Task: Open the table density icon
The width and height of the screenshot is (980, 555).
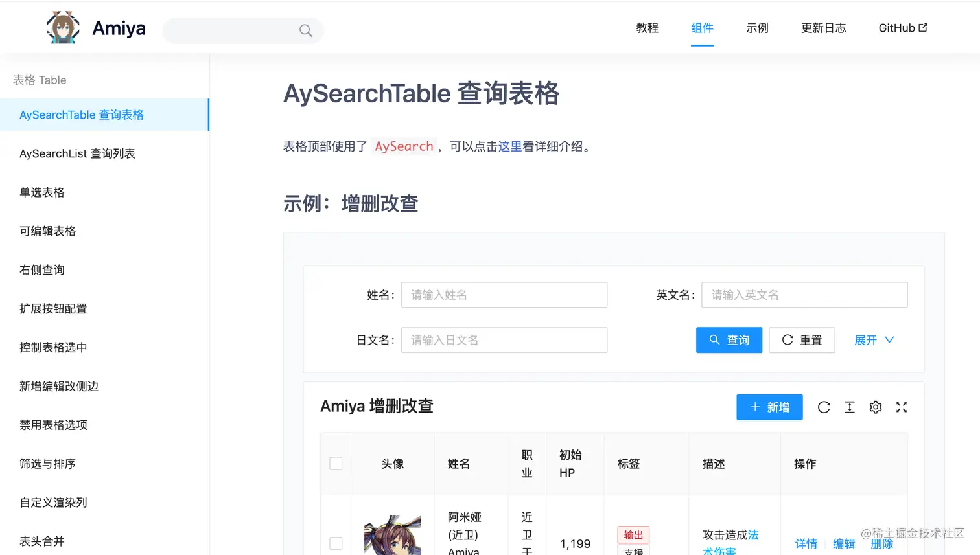Action: coord(850,407)
